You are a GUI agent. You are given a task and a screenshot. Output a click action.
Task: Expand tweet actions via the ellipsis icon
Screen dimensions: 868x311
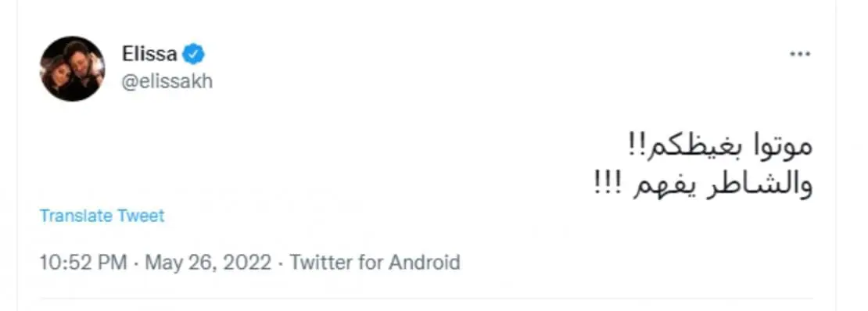click(x=800, y=55)
